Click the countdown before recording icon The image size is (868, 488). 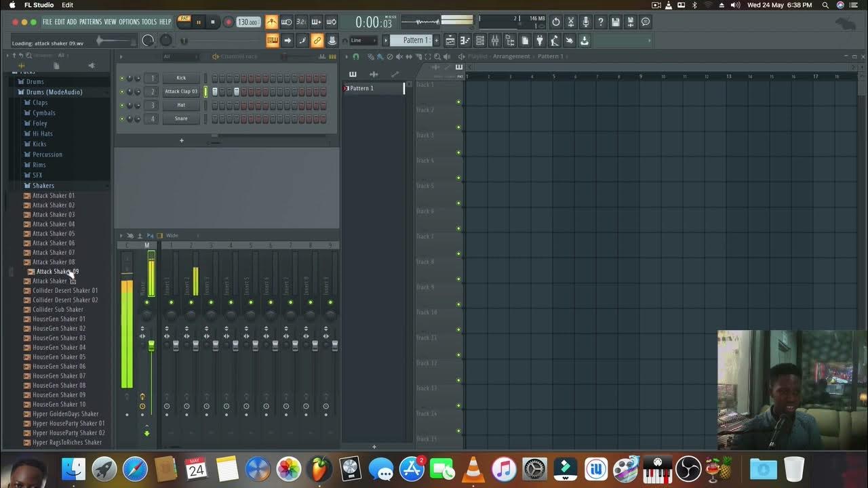click(x=301, y=22)
